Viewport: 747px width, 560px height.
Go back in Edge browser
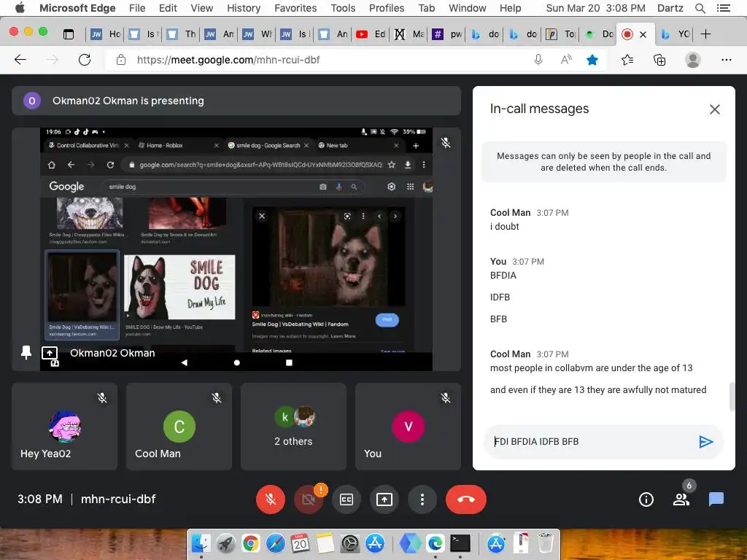click(20, 60)
